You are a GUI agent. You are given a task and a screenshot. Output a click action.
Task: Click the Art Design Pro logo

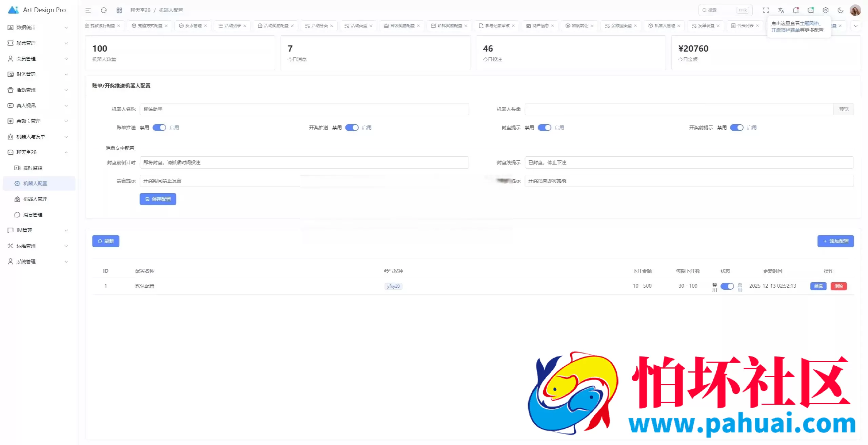pos(37,10)
